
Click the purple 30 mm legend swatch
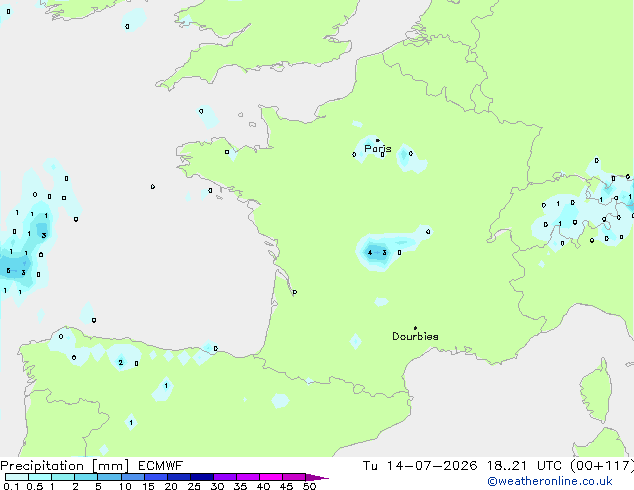click(x=225, y=477)
